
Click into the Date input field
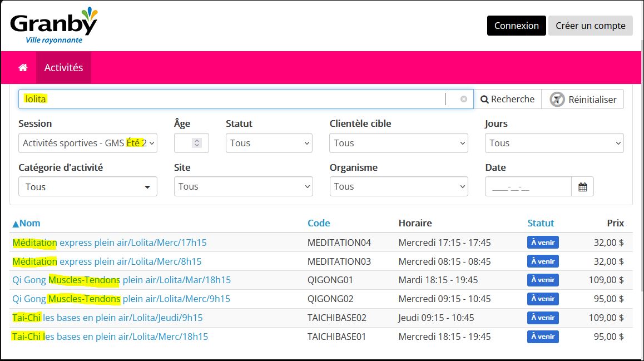click(528, 187)
